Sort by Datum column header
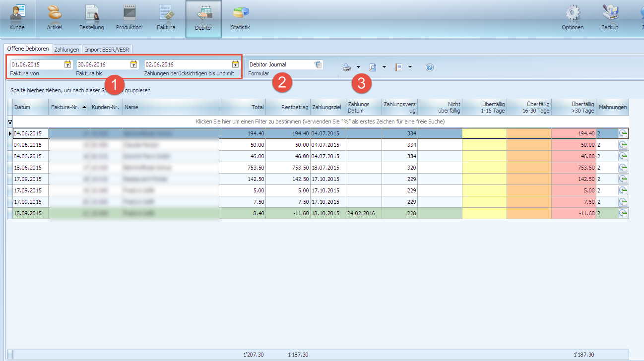The width and height of the screenshot is (644, 361). [x=30, y=107]
